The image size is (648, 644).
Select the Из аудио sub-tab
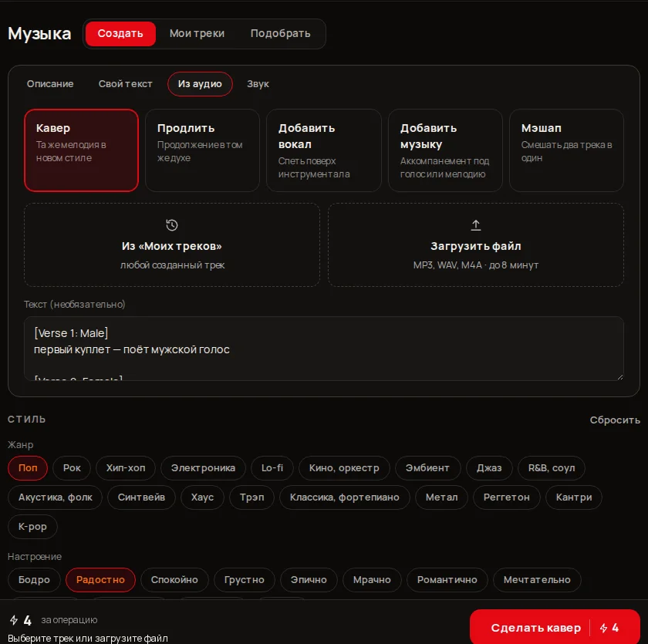click(200, 84)
